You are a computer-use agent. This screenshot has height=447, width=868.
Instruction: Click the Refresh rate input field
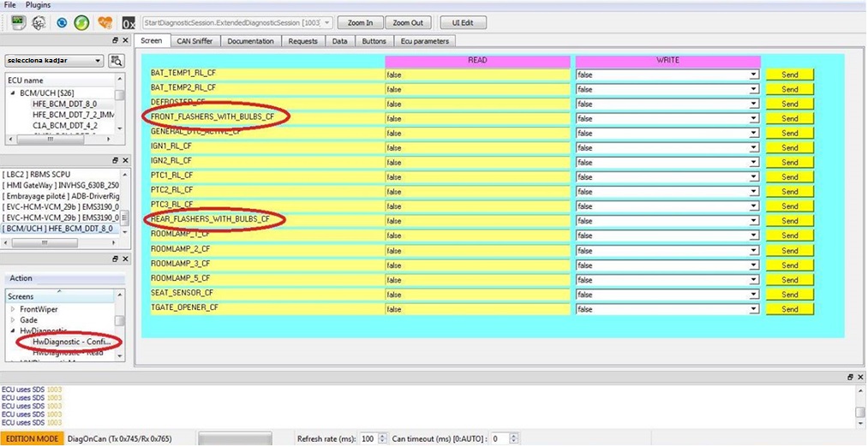coord(368,438)
